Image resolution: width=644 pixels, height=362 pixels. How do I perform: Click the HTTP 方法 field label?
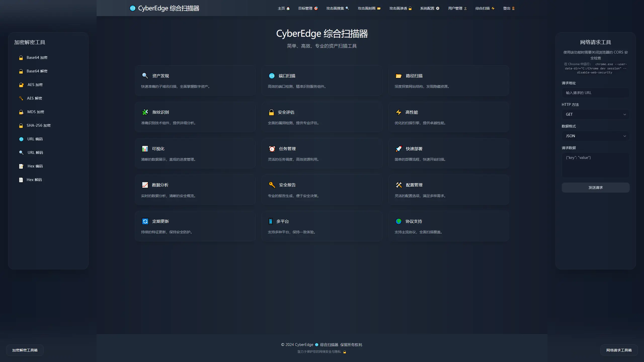[570, 105]
